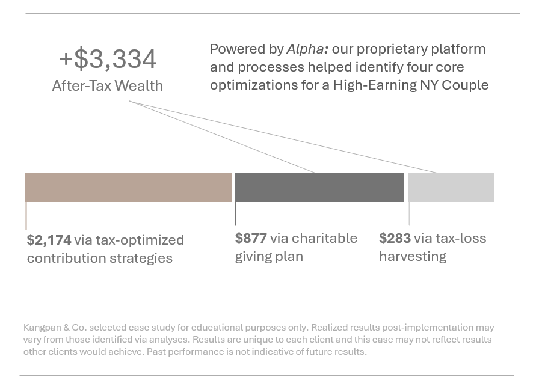Click the text 'contribution strategies'
This screenshot has height=392, width=536.
tap(99, 258)
